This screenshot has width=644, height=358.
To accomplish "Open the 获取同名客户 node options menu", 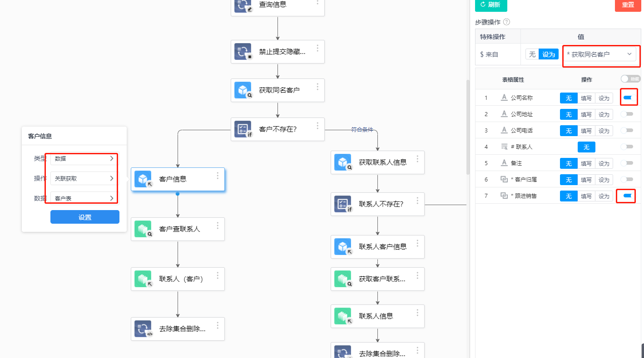I will point(317,87).
